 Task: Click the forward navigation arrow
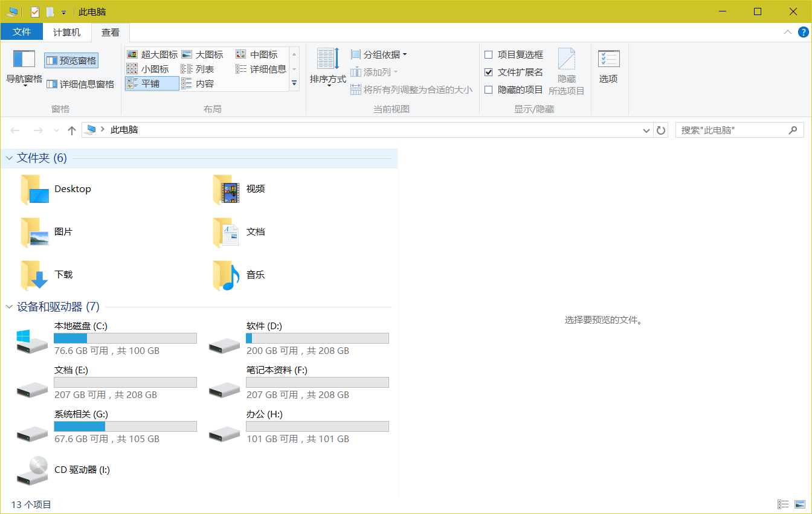tap(37, 130)
